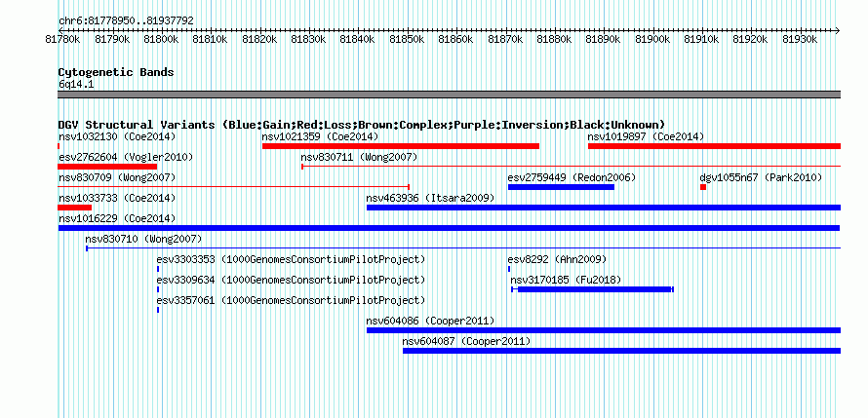868x418 pixels.
Task: Open nsv830709 (Wong2007) label
Action: click(x=117, y=177)
